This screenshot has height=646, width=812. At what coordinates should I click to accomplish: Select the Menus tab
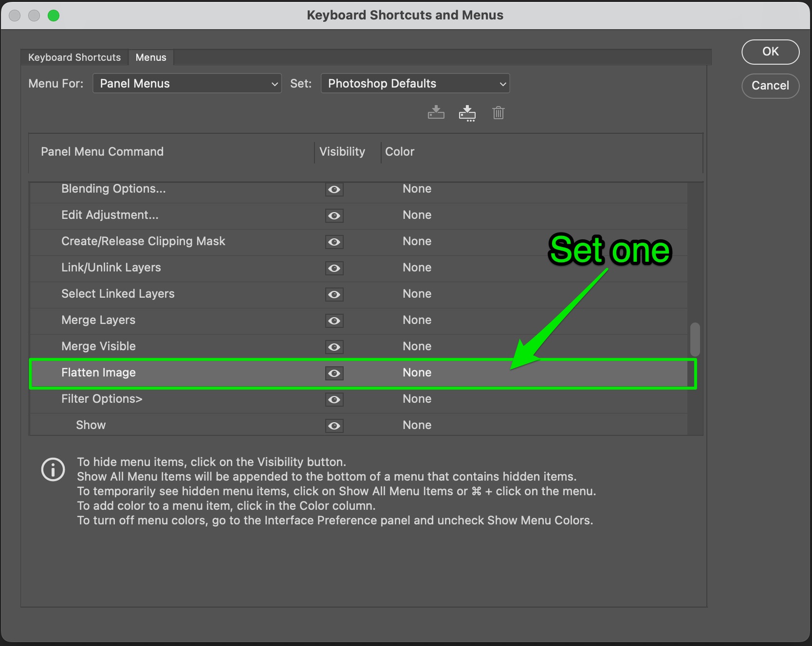(151, 57)
